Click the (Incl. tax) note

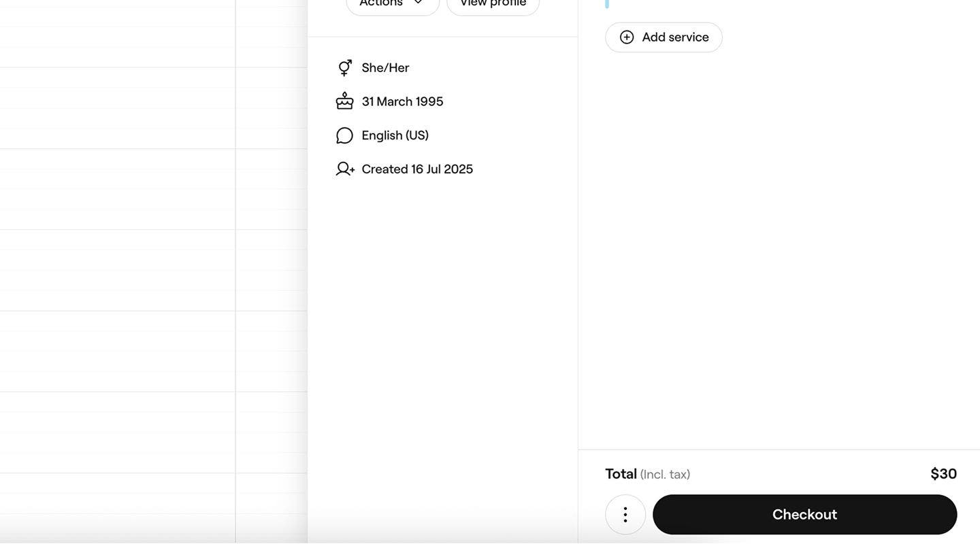[x=665, y=475]
